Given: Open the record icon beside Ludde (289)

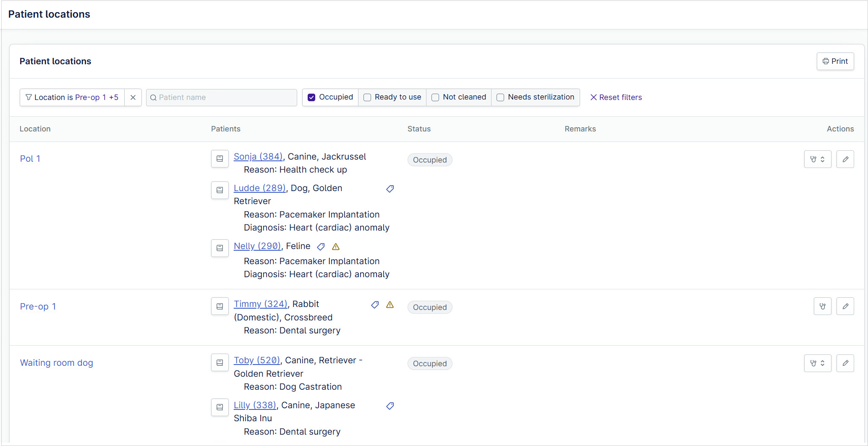Looking at the screenshot, I should pos(220,190).
